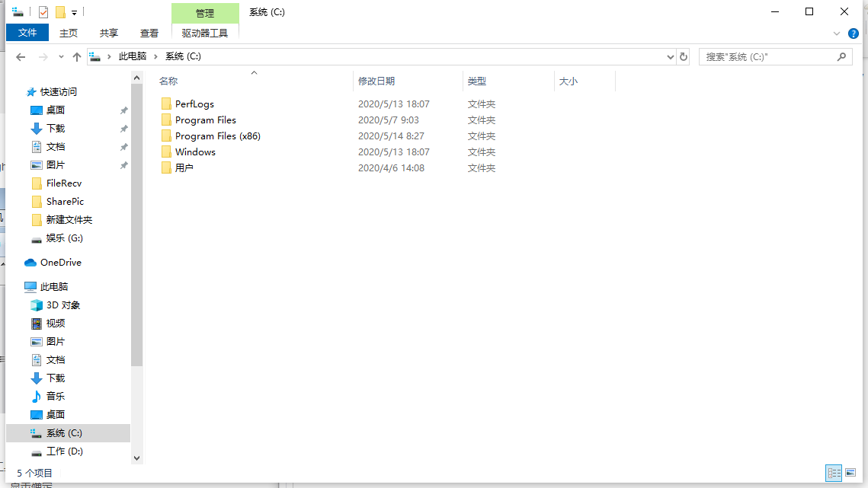The width and height of the screenshot is (868, 488).
Task: Collapse the ribbon with the chevron
Action: (836, 33)
